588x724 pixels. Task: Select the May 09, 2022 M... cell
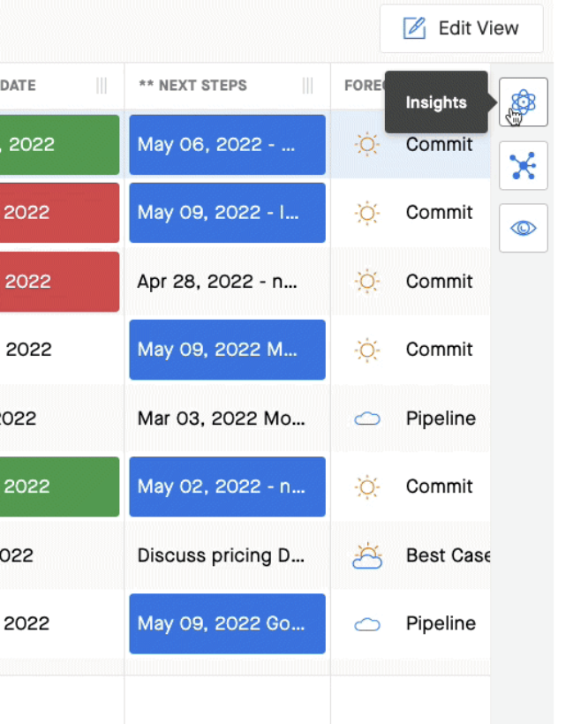227,350
